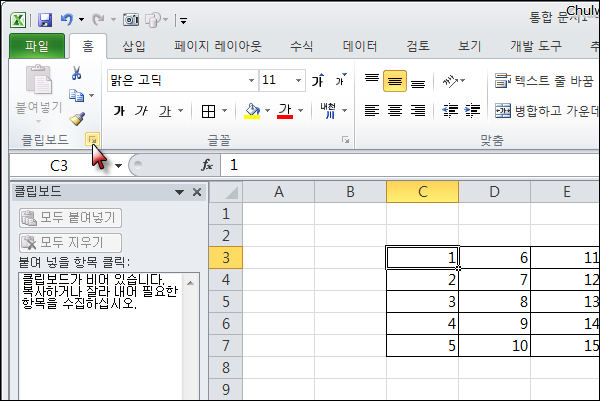Open the undo history dropdown arrow
The image size is (600, 401).
click(82, 20)
